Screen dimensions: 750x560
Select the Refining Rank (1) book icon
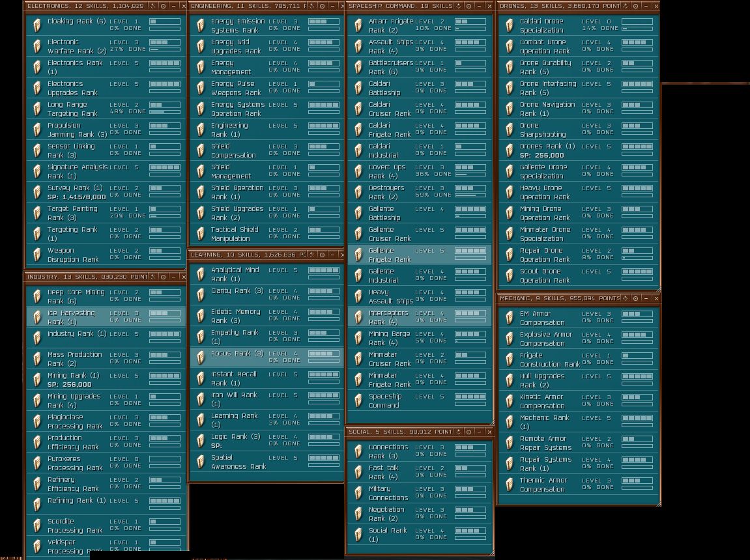coord(37,505)
